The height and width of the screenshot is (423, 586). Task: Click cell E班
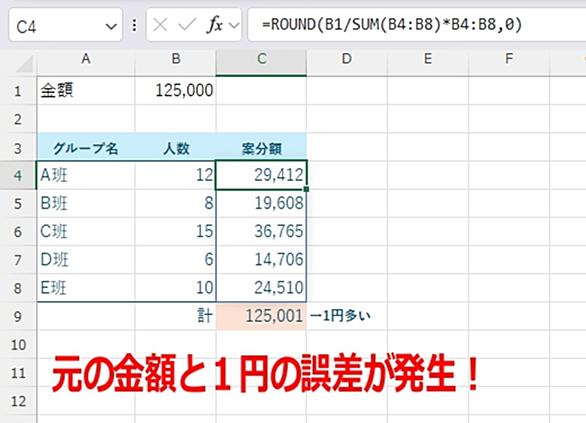pyautogui.click(x=86, y=288)
